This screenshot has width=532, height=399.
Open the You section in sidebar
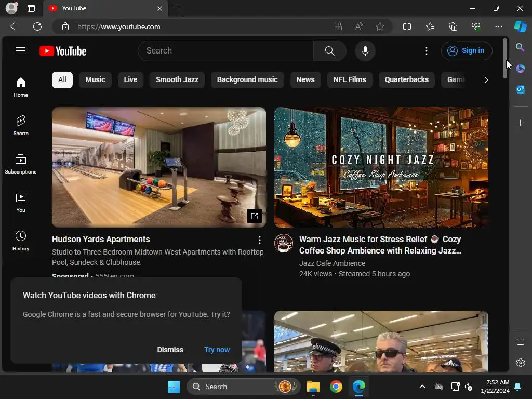21,203
